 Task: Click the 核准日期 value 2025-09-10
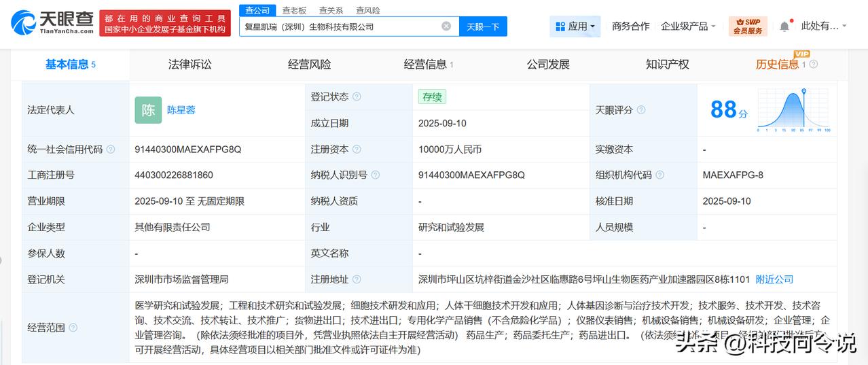pos(727,201)
